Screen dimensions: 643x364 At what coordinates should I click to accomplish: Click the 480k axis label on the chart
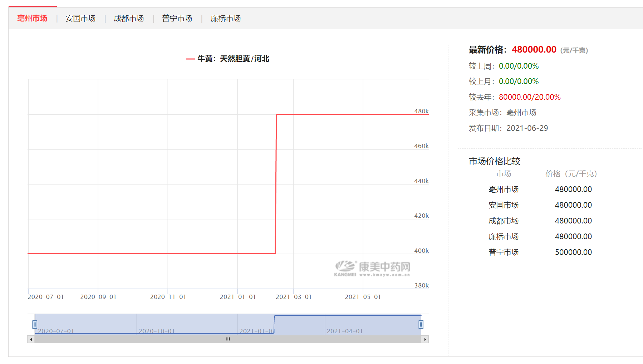coord(421,111)
